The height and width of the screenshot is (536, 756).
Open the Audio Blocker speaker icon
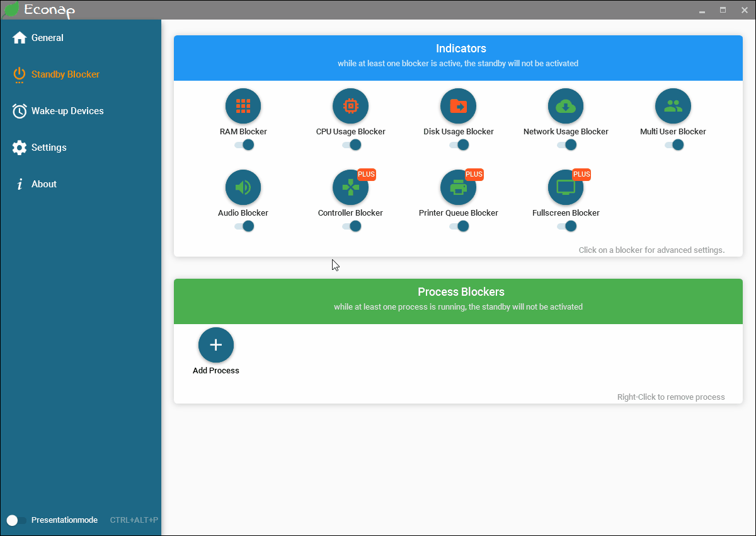click(243, 187)
